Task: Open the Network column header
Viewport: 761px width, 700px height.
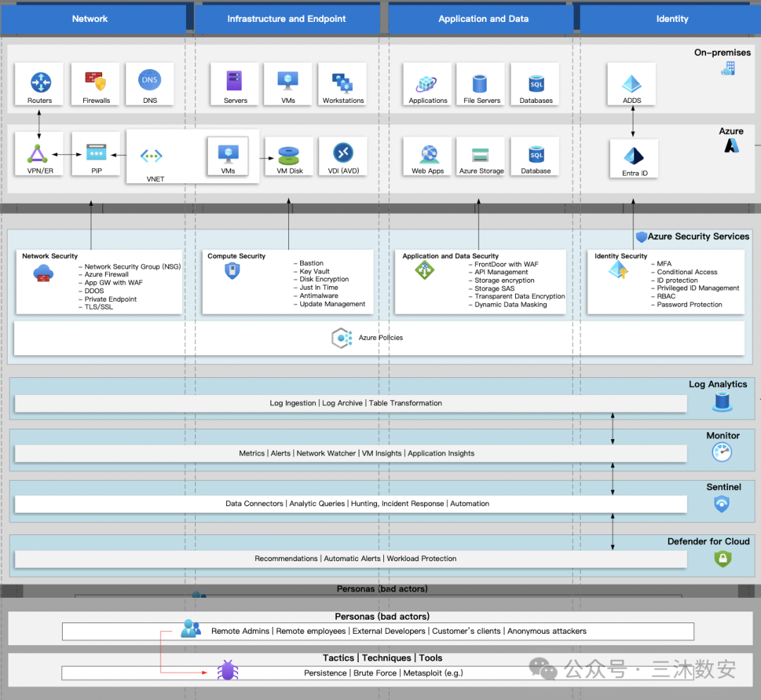Action: point(94,20)
